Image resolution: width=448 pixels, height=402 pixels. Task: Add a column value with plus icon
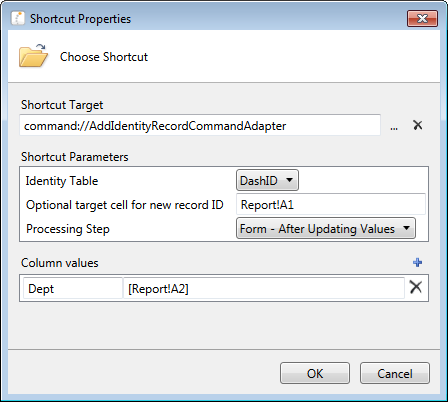417,263
